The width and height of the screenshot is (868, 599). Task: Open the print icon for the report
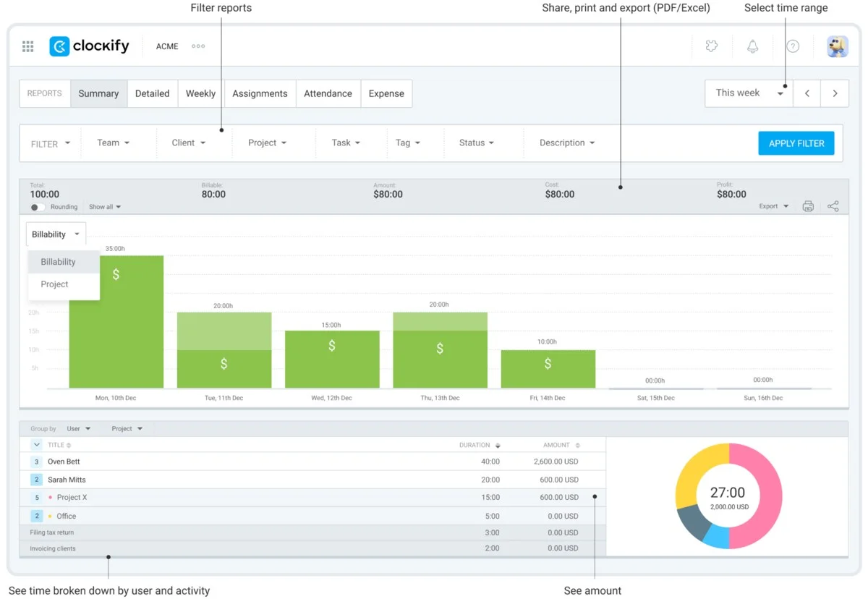click(808, 205)
